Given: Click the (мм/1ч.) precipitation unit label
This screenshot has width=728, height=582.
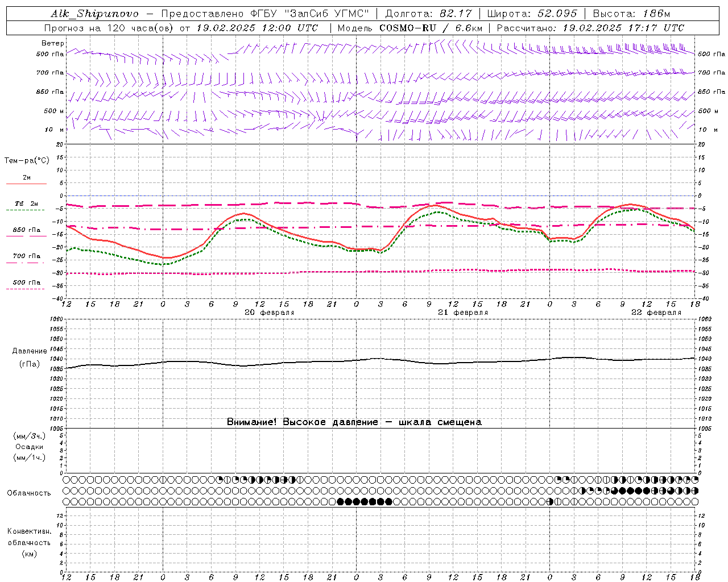Looking at the screenshot, I should pyautogui.click(x=30, y=458).
